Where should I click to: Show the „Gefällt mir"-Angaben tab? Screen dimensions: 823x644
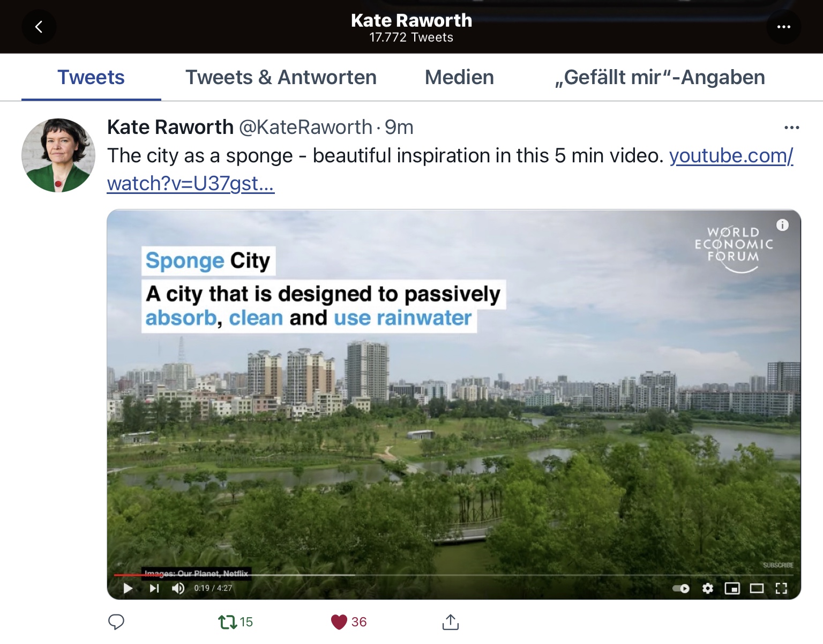click(660, 78)
